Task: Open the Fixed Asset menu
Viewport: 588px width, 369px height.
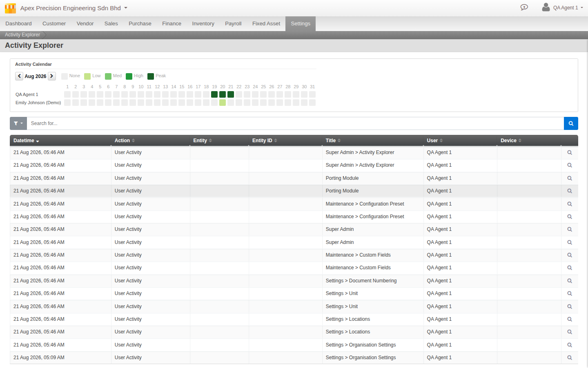Action: click(266, 24)
